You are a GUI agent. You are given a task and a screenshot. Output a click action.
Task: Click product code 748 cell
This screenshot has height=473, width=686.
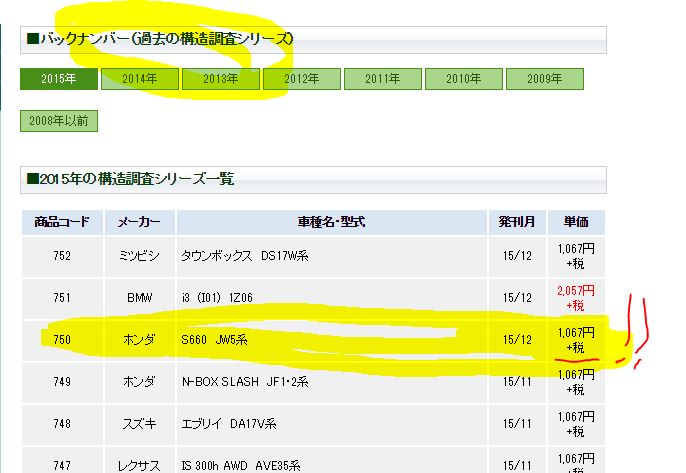click(62, 424)
